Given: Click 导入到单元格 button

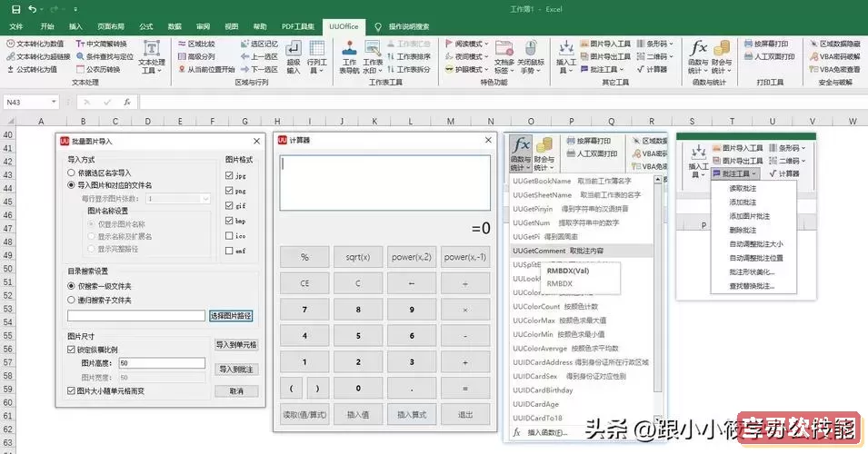Looking at the screenshot, I should pyautogui.click(x=236, y=344).
